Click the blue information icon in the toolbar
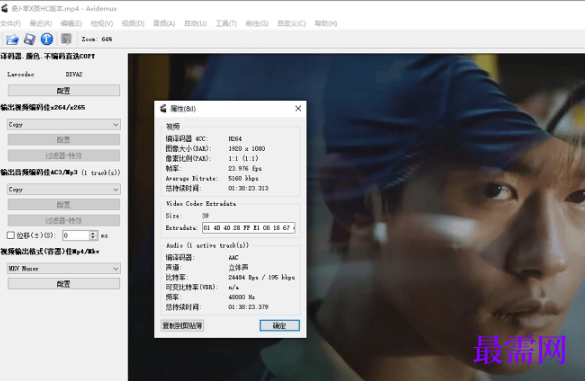The width and height of the screenshot is (585, 381). coord(47,39)
